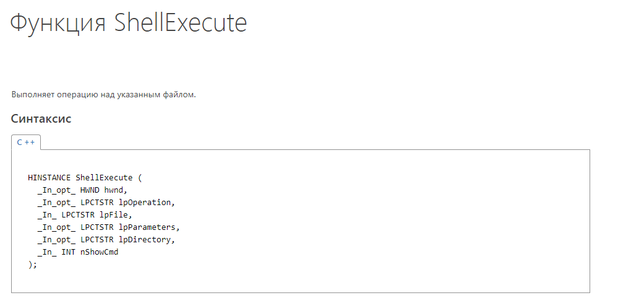Click the lpOperation parameter name
The height and width of the screenshot is (303, 644).
147,202
